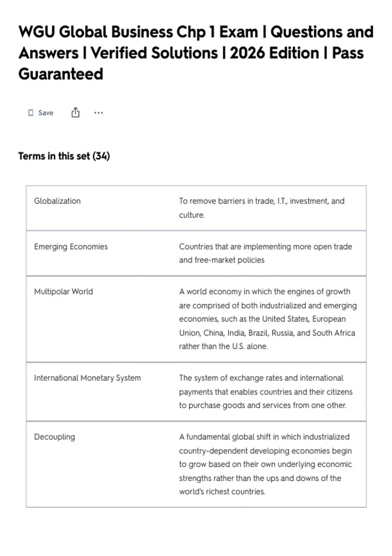Select the Emerging Economies term
392x556 pixels.
(71, 247)
